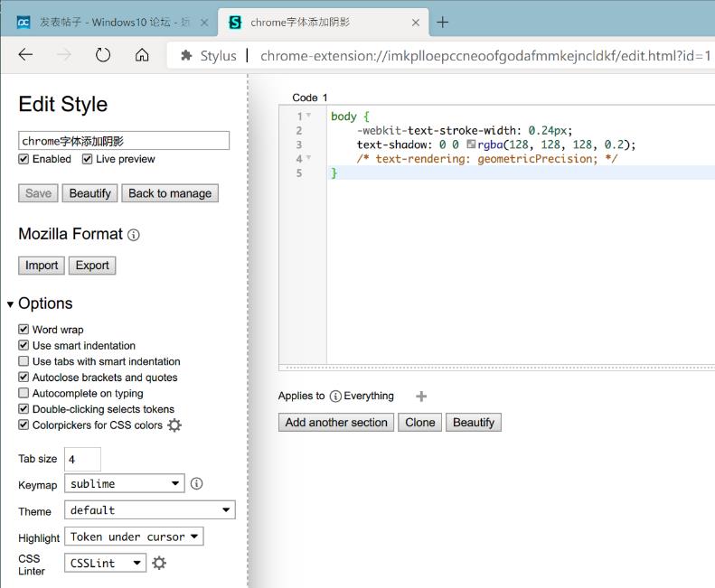Open the Keymap sublime dropdown

click(125, 483)
